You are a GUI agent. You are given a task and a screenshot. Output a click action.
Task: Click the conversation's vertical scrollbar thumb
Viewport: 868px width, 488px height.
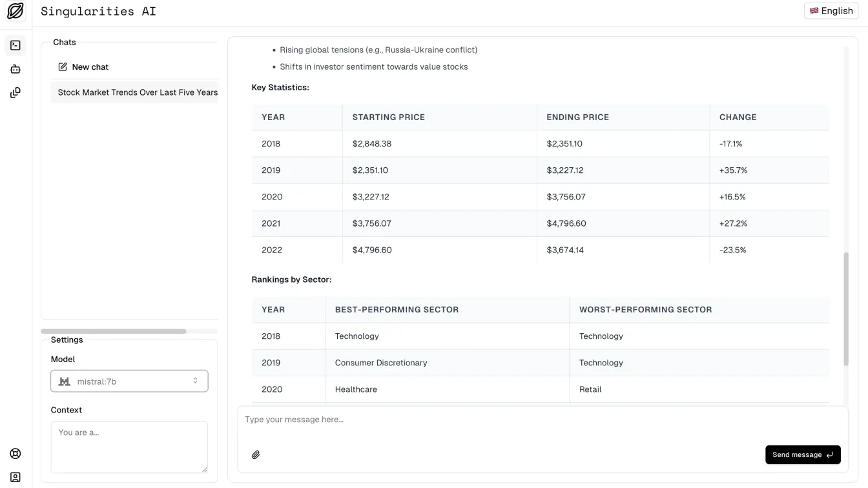click(x=846, y=310)
